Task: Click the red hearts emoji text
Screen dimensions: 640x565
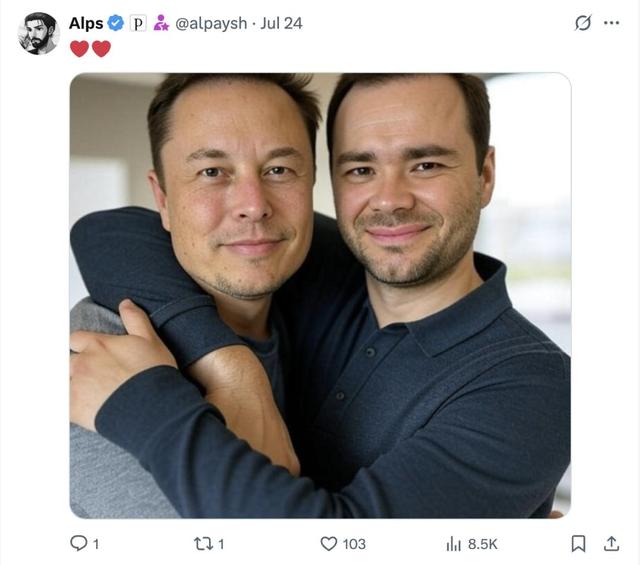Action: point(90,48)
